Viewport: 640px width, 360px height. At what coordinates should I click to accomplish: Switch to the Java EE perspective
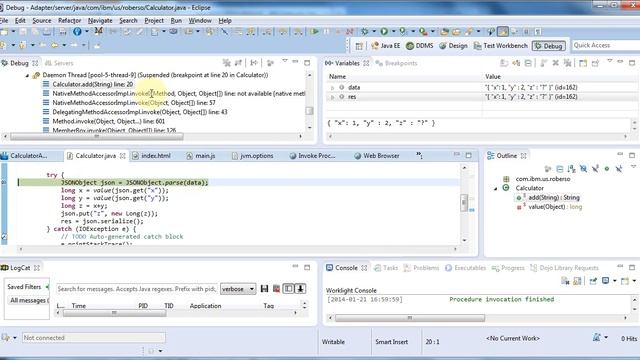click(386, 46)
